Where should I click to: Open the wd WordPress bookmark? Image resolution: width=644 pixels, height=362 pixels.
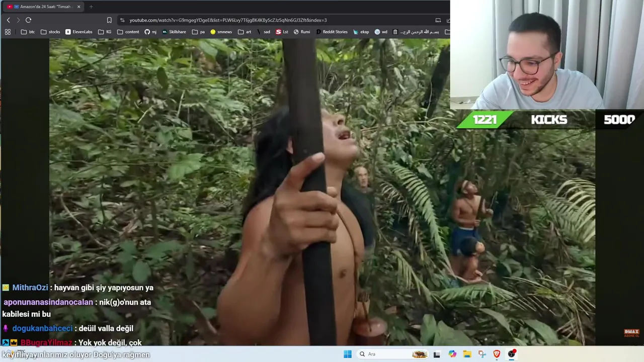381,32
